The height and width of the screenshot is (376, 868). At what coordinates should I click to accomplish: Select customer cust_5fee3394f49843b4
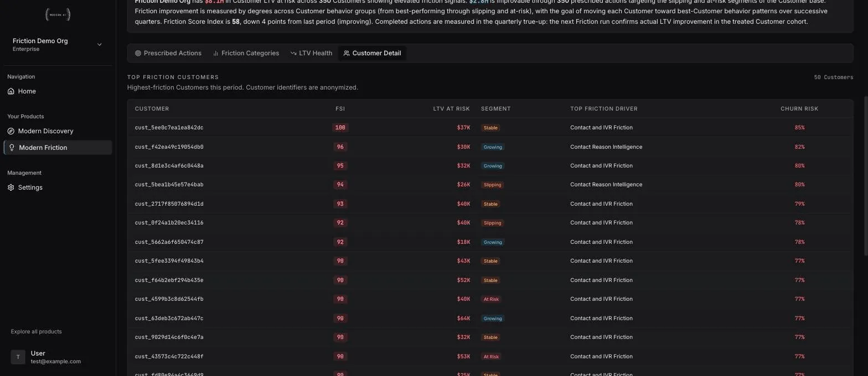[x=169, y=261]
